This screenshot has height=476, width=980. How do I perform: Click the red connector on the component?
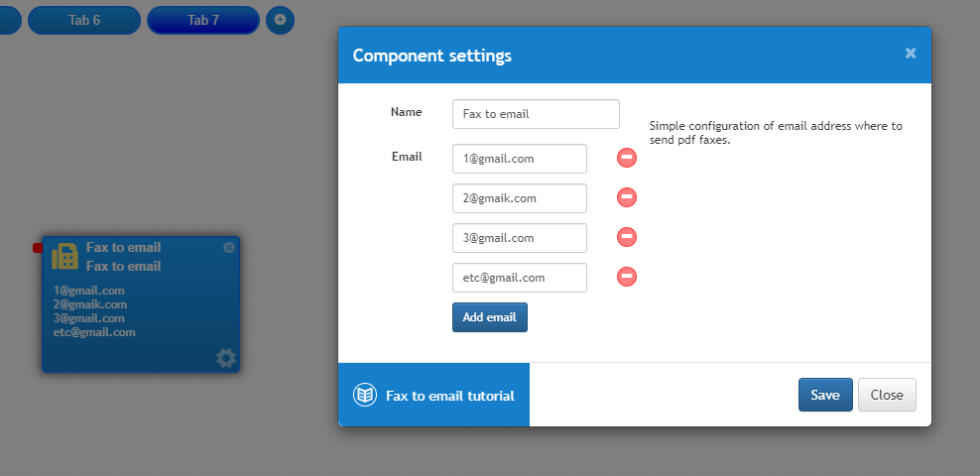(x=38, y=248)
